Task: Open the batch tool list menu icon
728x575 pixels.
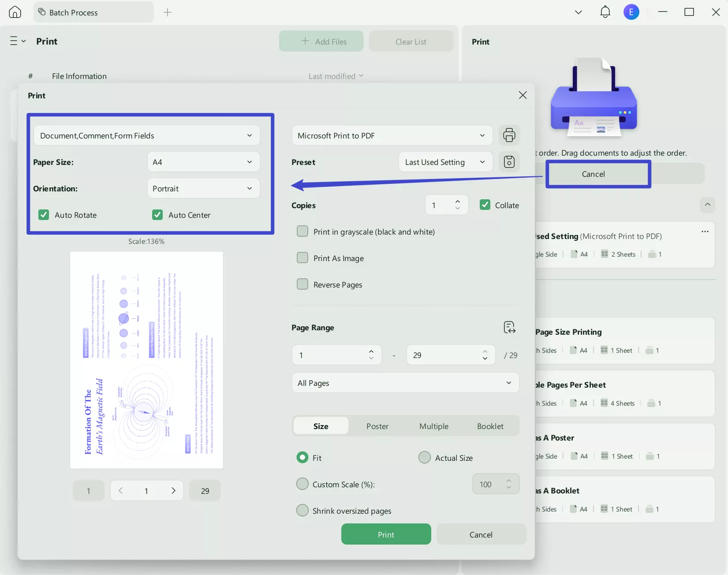Action: [x=18, y=41]
